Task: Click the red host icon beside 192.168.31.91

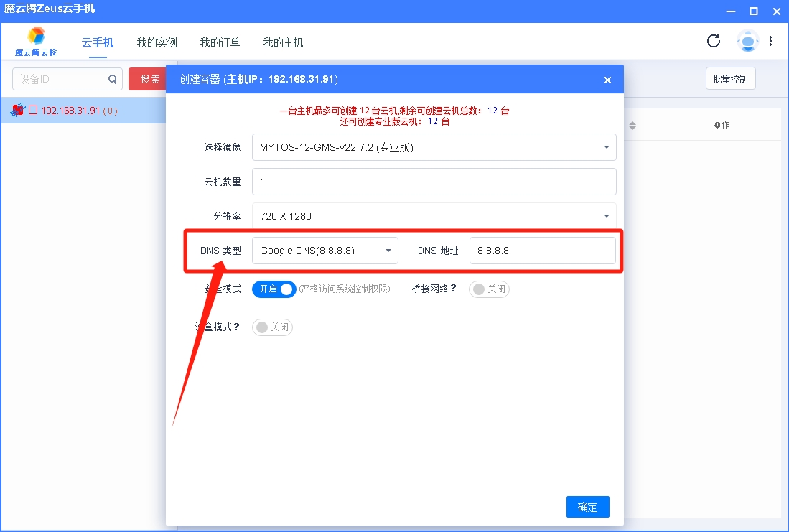Action: (18, 110)
